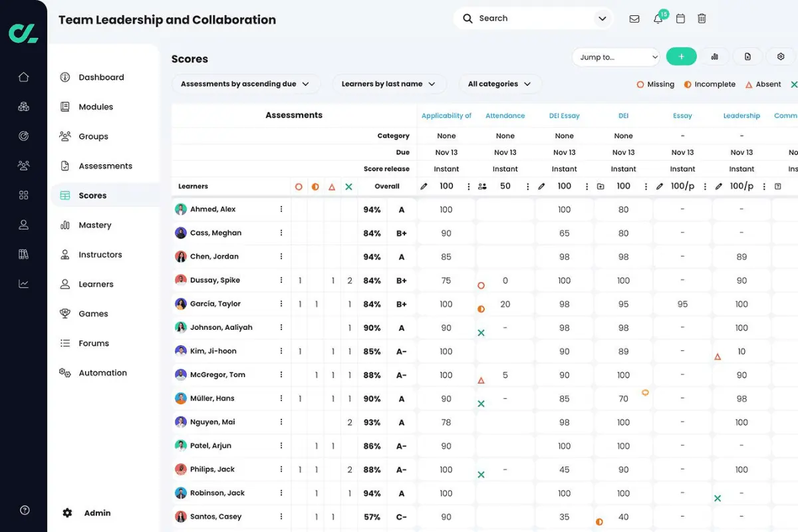
Task: Click the home icon in dark sidebar
Action: coord(23,77)
